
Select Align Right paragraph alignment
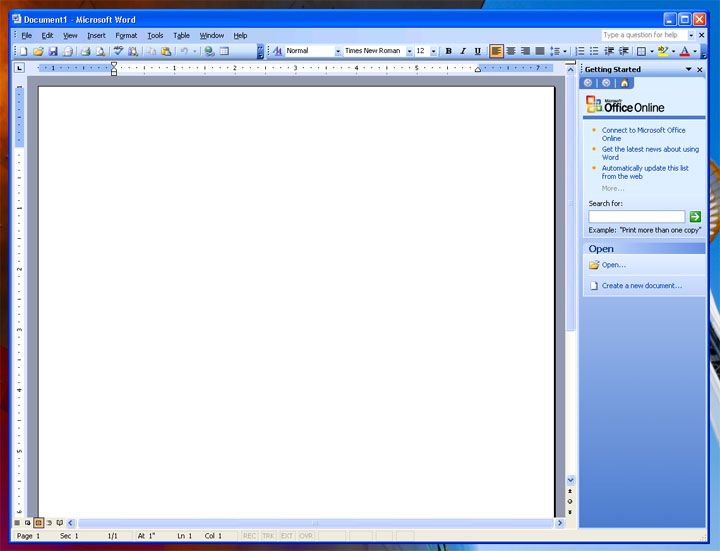pyautogui.click(x=525, y=51)
